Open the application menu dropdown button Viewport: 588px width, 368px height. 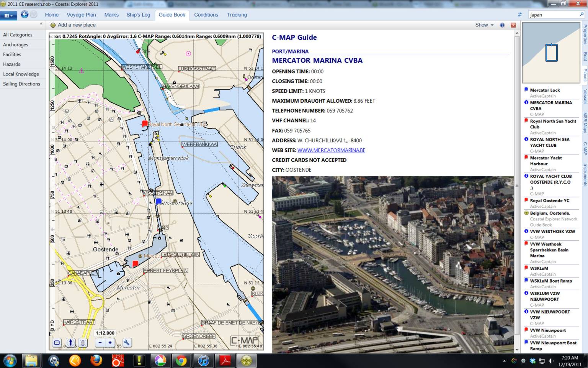click(8, 15)
